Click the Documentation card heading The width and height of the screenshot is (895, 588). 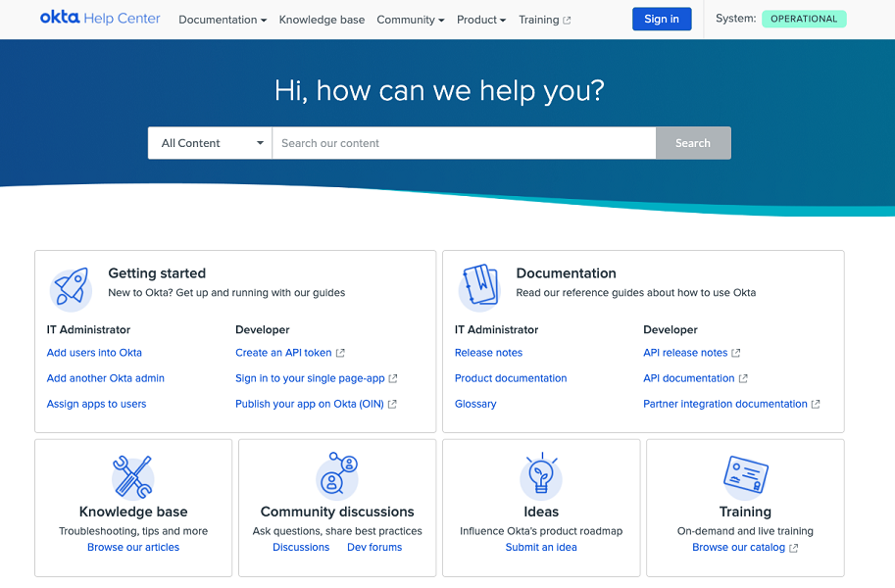pos(567,273)
